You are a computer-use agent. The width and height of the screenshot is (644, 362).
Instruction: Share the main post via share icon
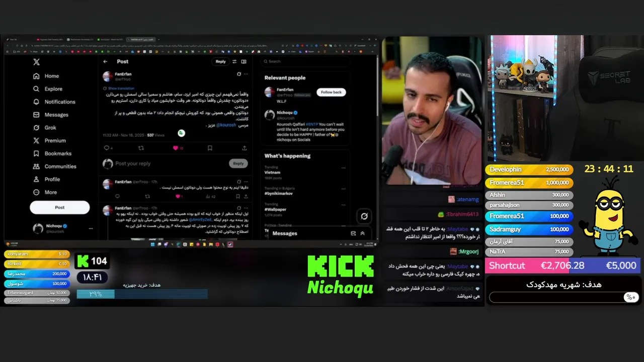pyautogui.click(x=245, y=148)
